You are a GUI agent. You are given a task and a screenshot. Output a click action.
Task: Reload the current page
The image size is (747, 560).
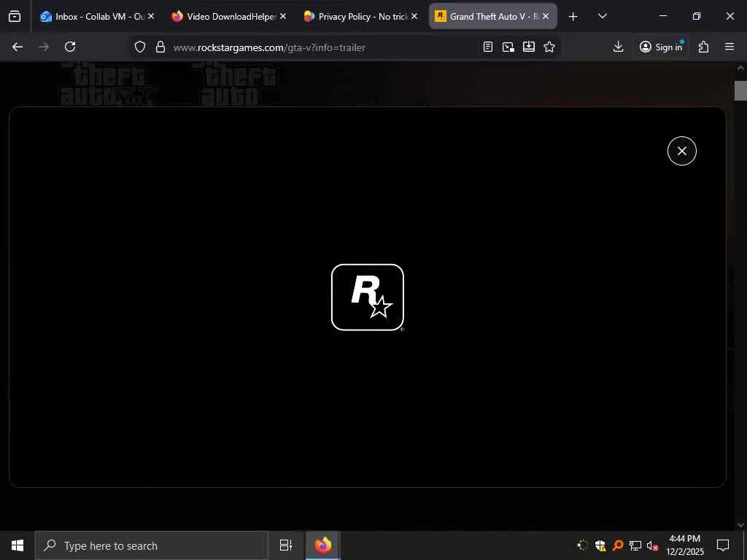tap(70, 47)
